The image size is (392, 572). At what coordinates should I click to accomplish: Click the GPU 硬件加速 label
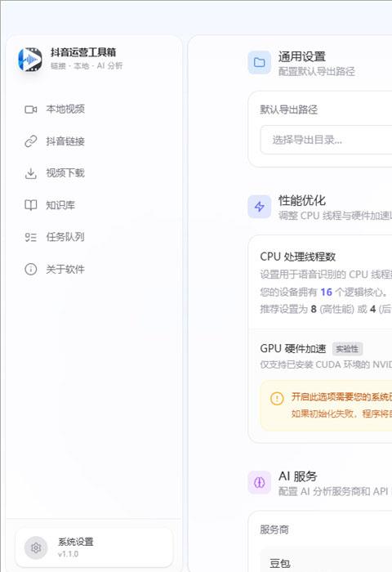click(x=293, y=348)
